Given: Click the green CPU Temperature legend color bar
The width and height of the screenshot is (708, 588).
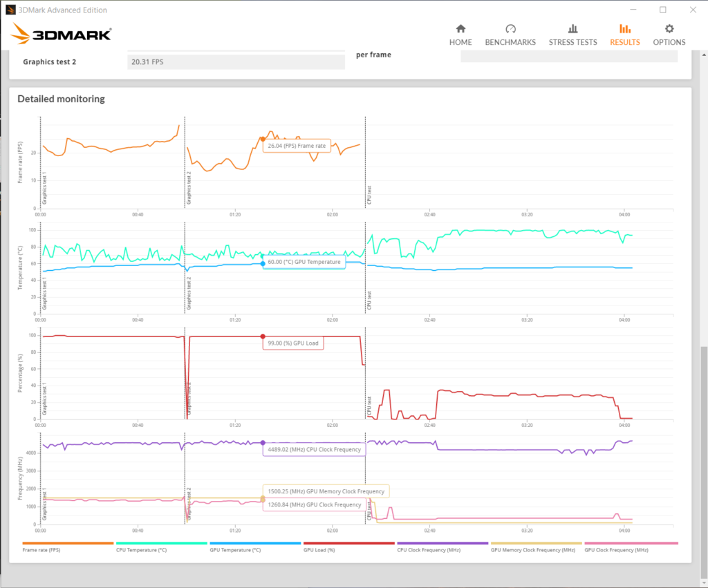Looking at the screenshot, I should point(162,543).
